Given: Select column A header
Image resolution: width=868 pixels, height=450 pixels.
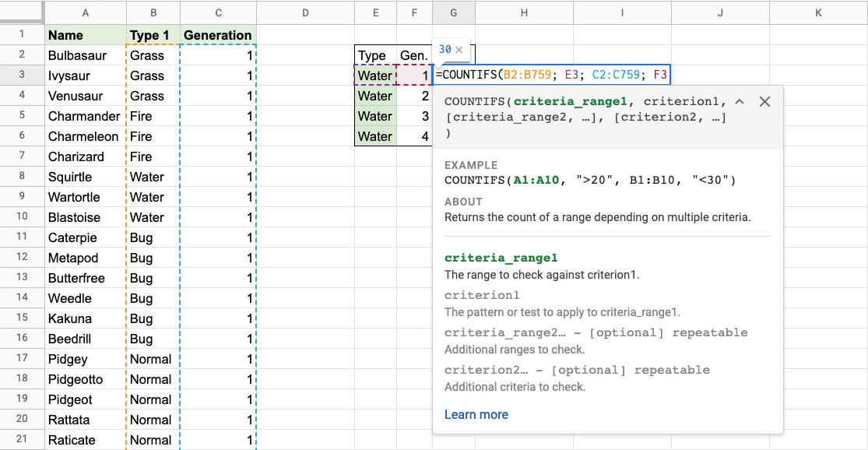Looking at the screenshot, I should click(85, 12).
